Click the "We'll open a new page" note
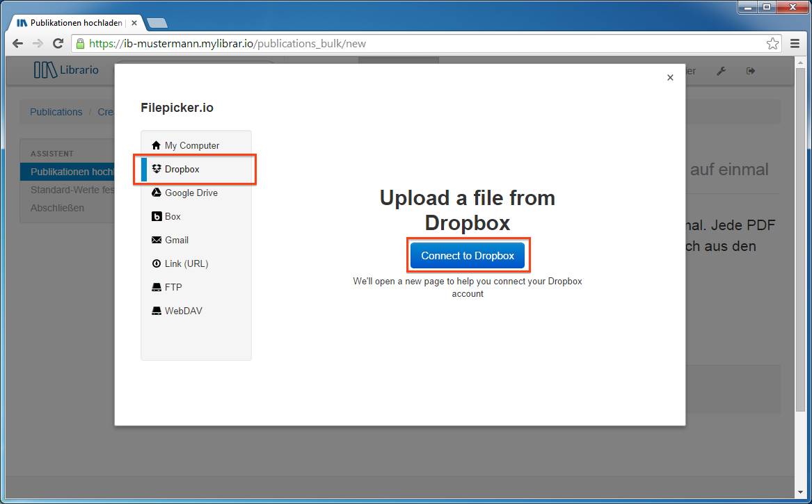 click(x=468, y=287)
